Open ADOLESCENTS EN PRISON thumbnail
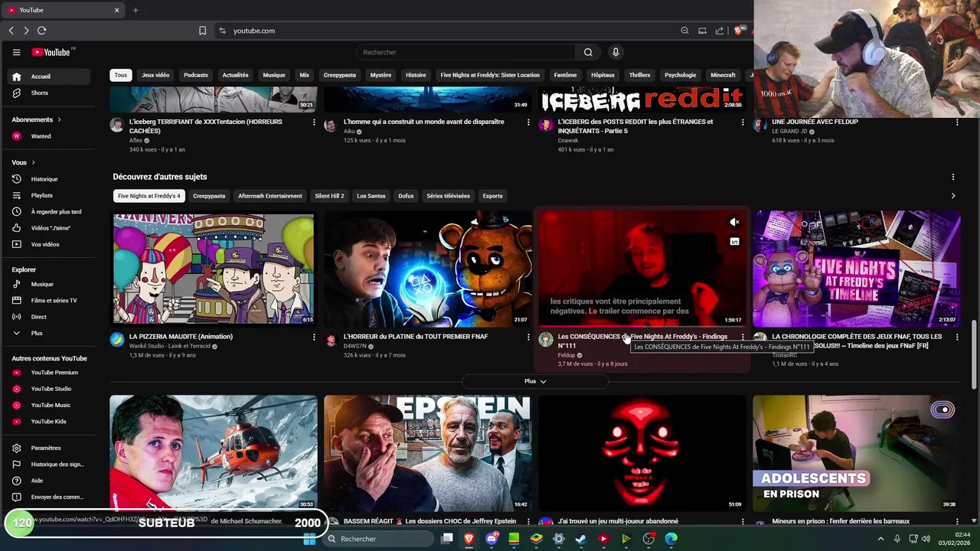The height and width of the screenshot is (551, 980). [x=857, y=453]
